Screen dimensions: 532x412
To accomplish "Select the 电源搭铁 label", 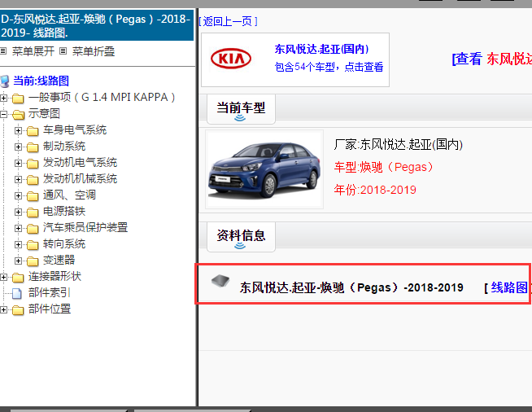I will coord(64,212).
